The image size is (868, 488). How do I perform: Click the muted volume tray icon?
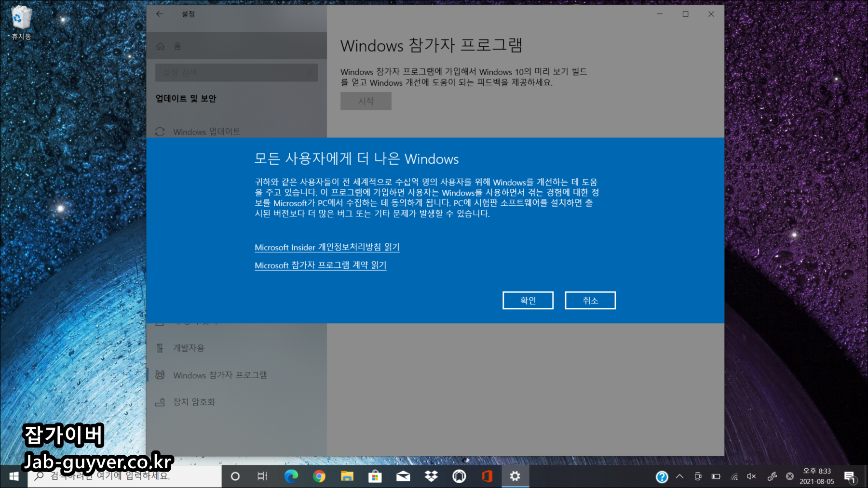click(751, 476)
